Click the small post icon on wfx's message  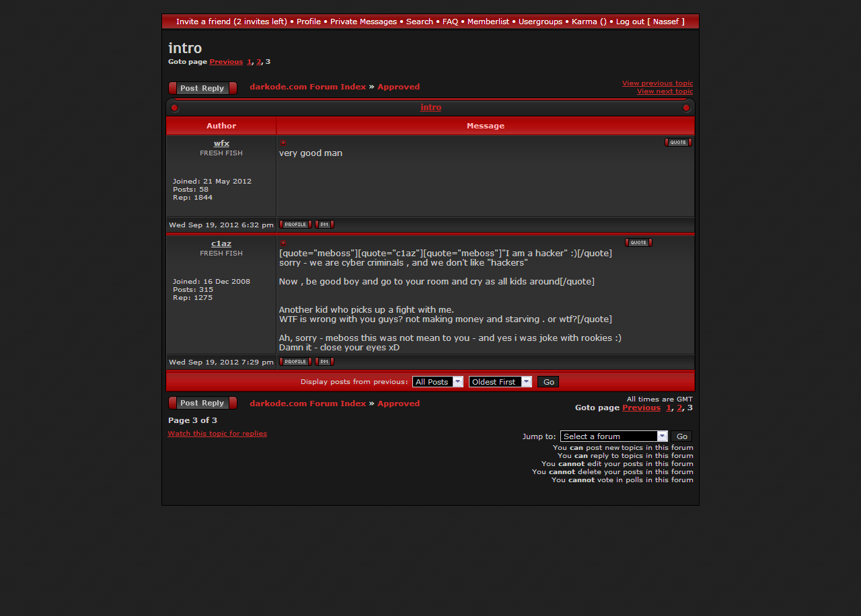(x=283, y=143)
